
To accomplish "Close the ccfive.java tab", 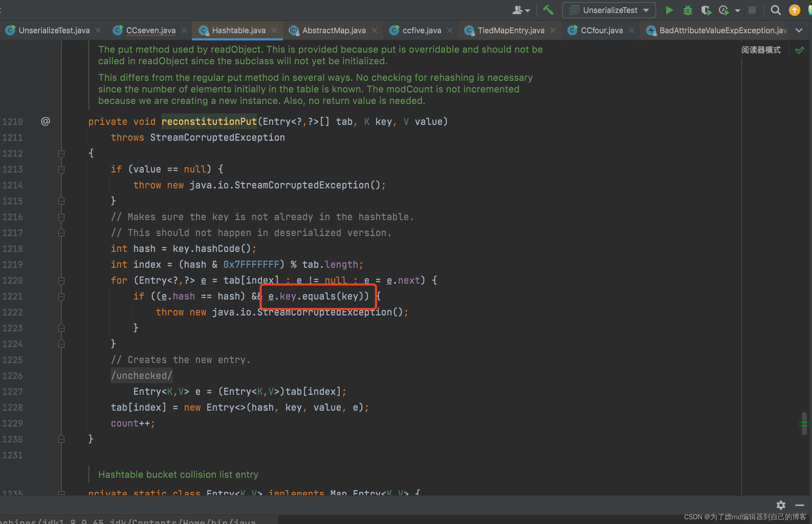I will (450, 31).
